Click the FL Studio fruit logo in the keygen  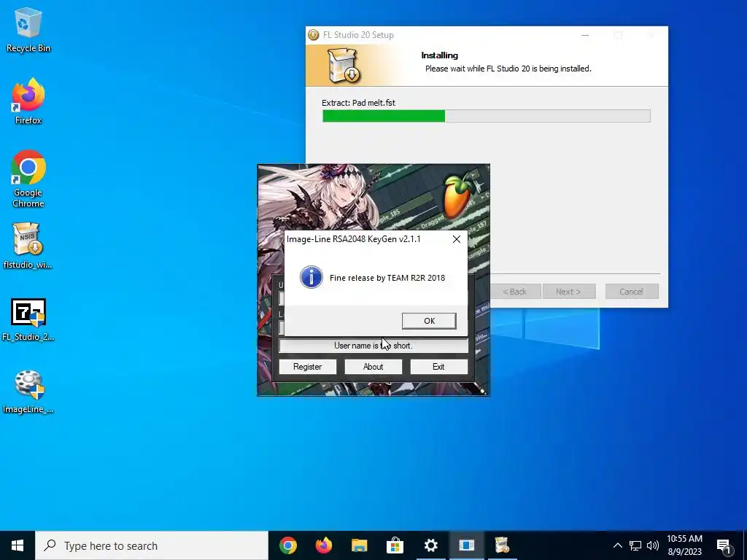coord(458,195)
